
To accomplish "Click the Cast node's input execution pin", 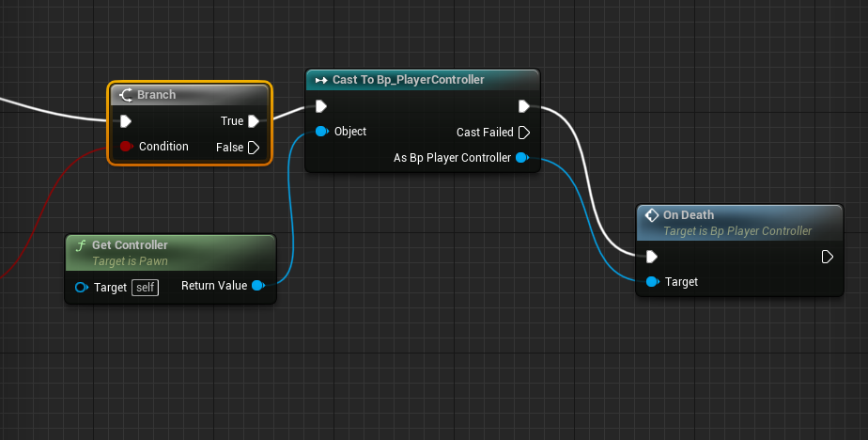I will [321, 106].
